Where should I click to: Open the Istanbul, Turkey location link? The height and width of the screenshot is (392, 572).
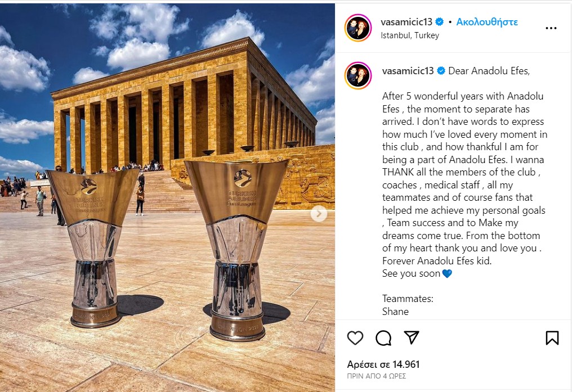click(x=410, y=35)
